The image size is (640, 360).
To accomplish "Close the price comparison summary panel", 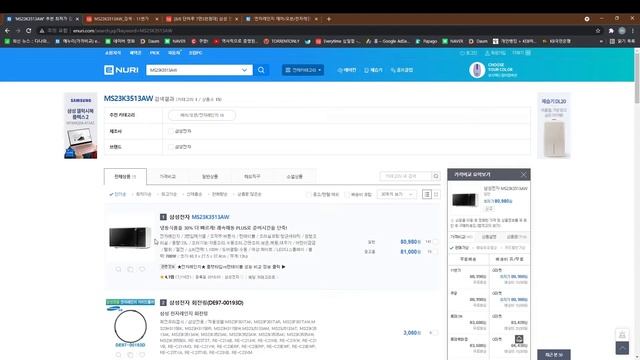I will (524, 175).
